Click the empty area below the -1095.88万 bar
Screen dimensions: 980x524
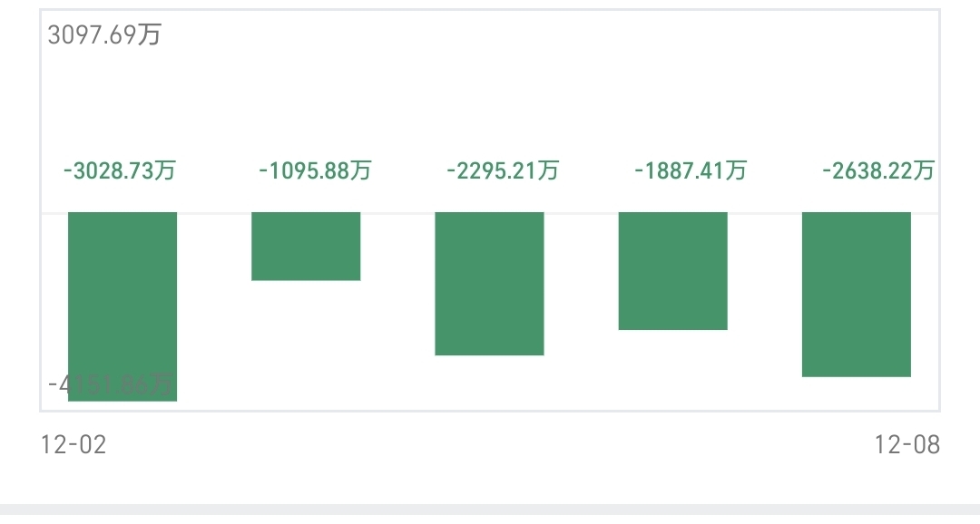tap(306, 344)
